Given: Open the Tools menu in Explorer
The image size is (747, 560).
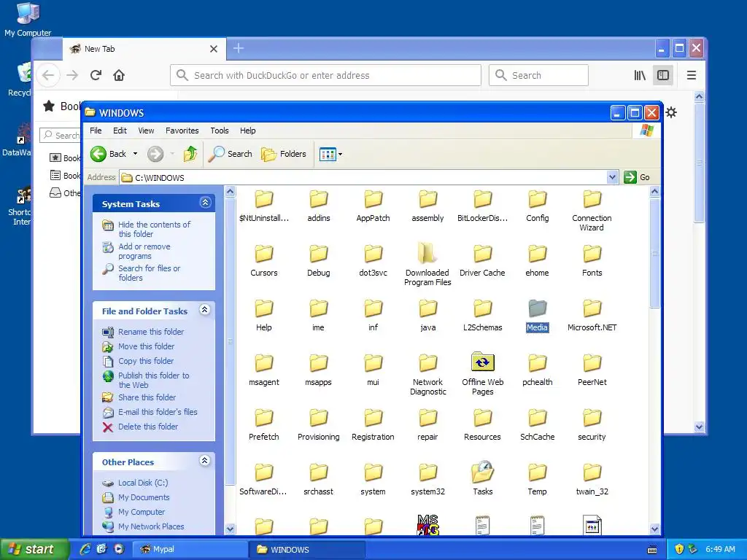Looking at the screenshot, I should pyautogui.click(x=219, y=131).
